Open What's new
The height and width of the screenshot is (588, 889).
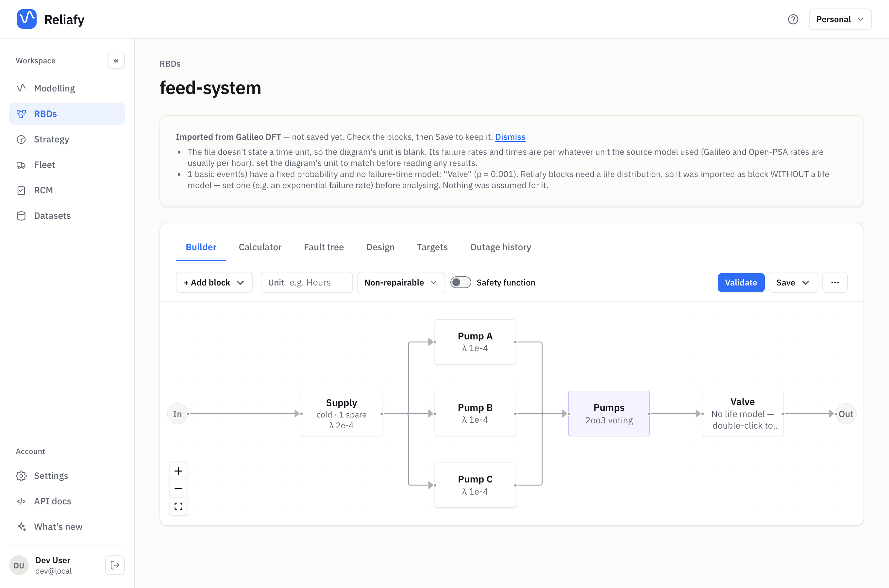pyautogui.click(x=67, y=527)
